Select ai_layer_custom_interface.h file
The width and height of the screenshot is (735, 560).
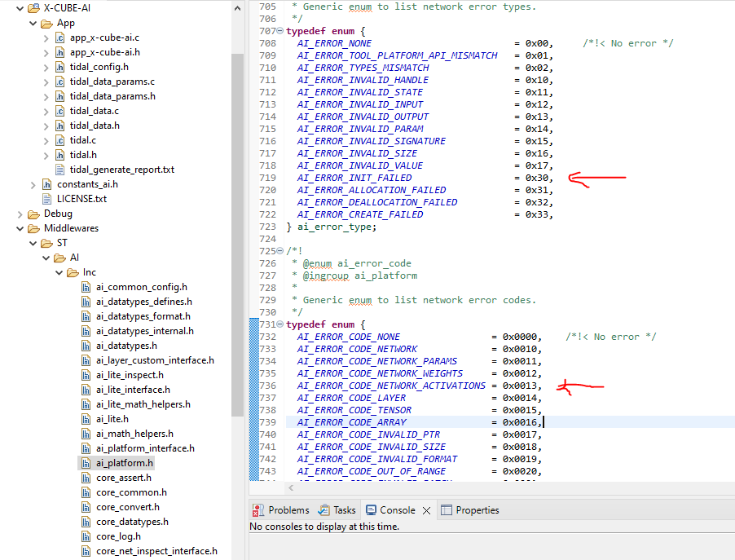[x=155, y=360]
